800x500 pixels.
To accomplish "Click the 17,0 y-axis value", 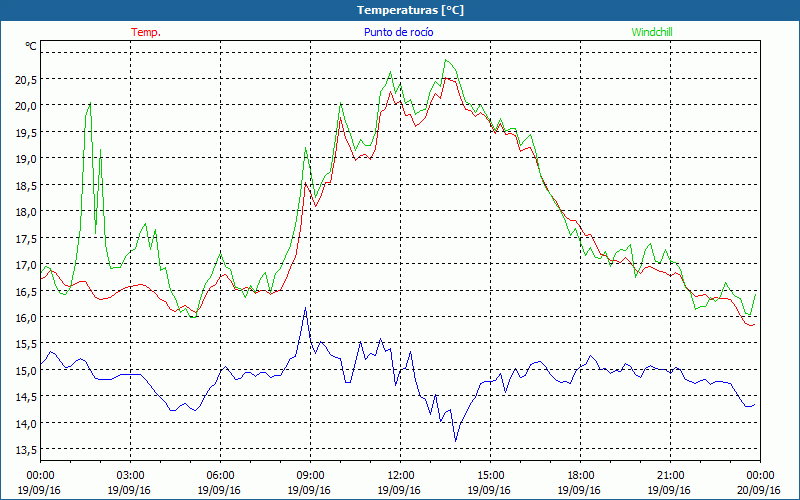I will pos(26,265).
